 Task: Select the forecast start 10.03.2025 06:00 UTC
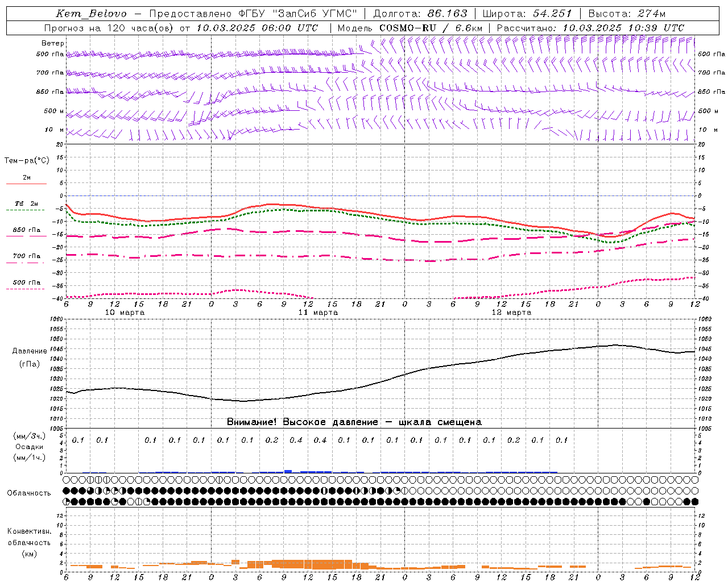(x=257, y=28)
